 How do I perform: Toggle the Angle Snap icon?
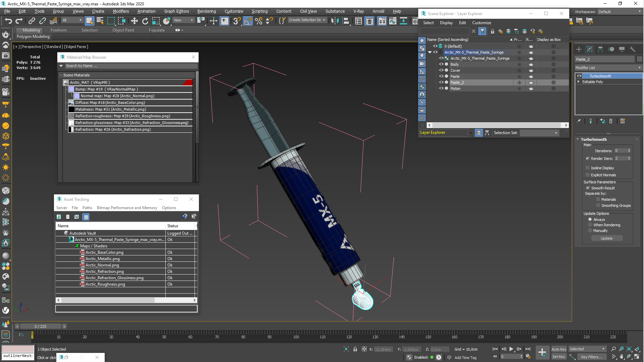(248, 21)
